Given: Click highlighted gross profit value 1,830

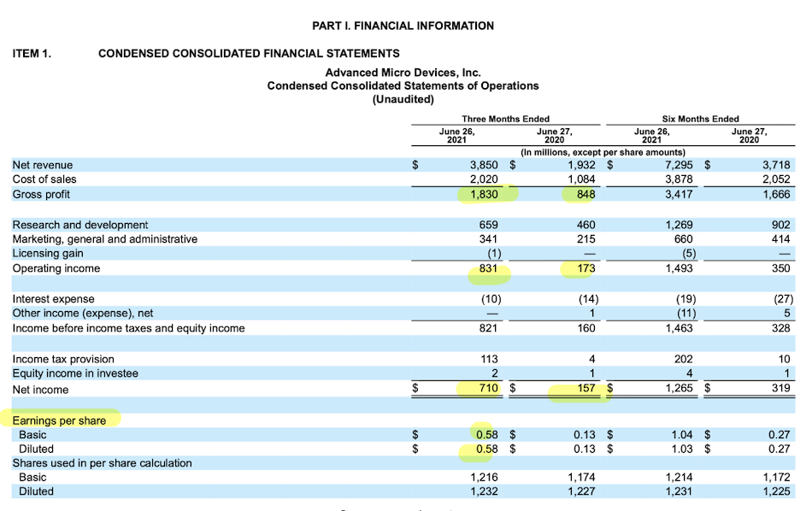Looking at the screenshot, I should point(484,195).
